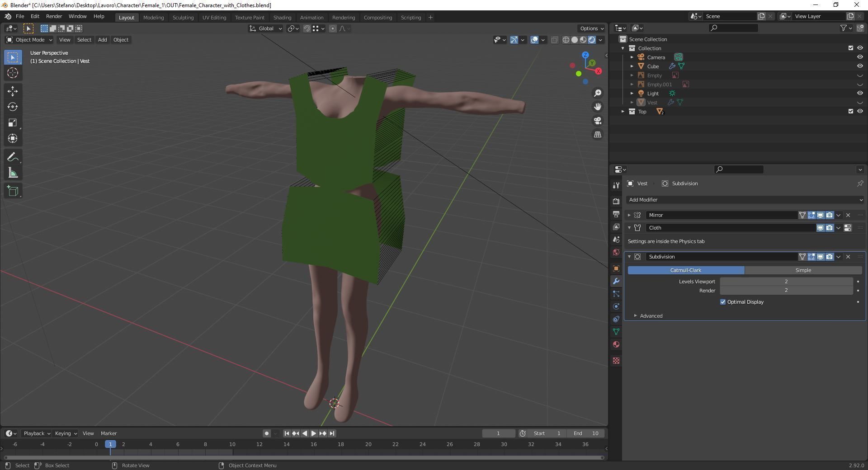The height and width of the screenshot is (470, 868).
Task: Switch to the Sculpting workspace tab
Action: coord(183,18)
